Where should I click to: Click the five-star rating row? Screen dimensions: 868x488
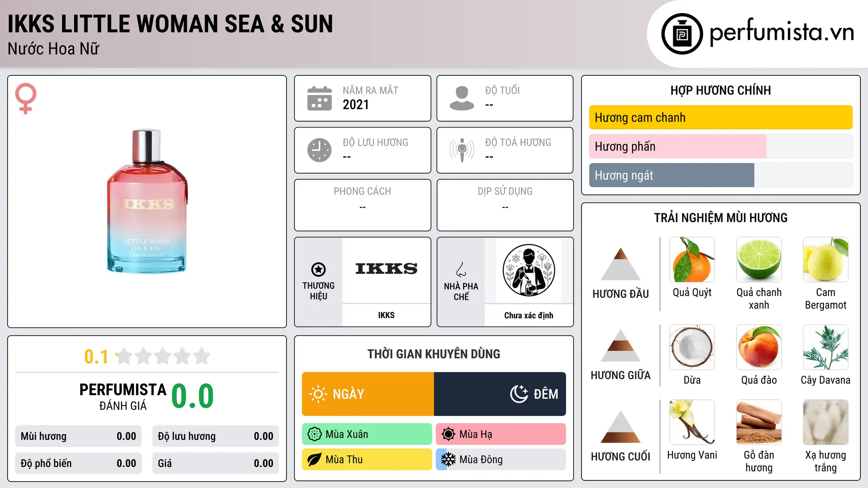tap(163, 356)
